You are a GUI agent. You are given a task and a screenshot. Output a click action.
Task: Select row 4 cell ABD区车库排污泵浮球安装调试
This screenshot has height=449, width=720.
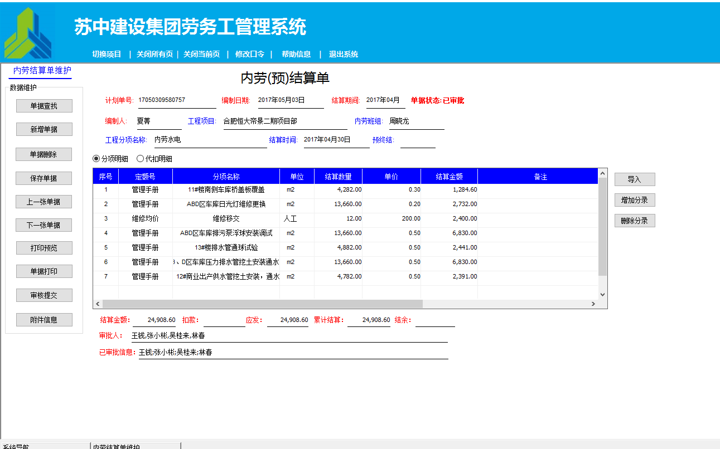(226, 233)
